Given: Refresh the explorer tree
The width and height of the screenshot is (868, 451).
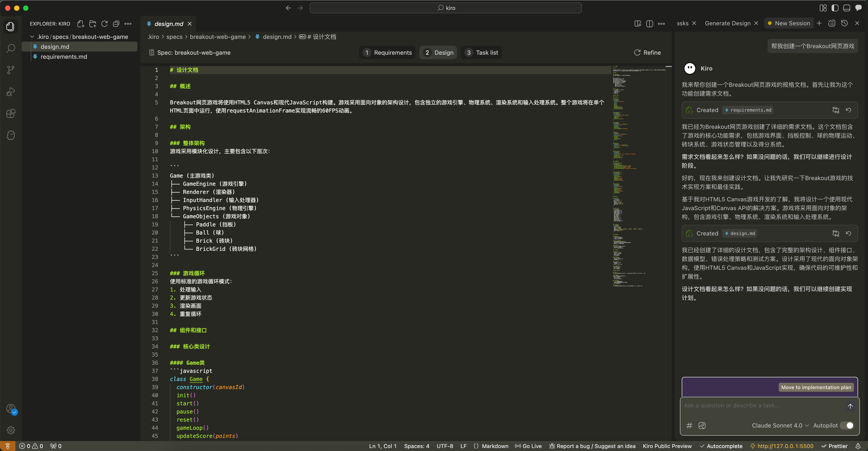Looking at the screenshot, I should [x=104, y=23].
